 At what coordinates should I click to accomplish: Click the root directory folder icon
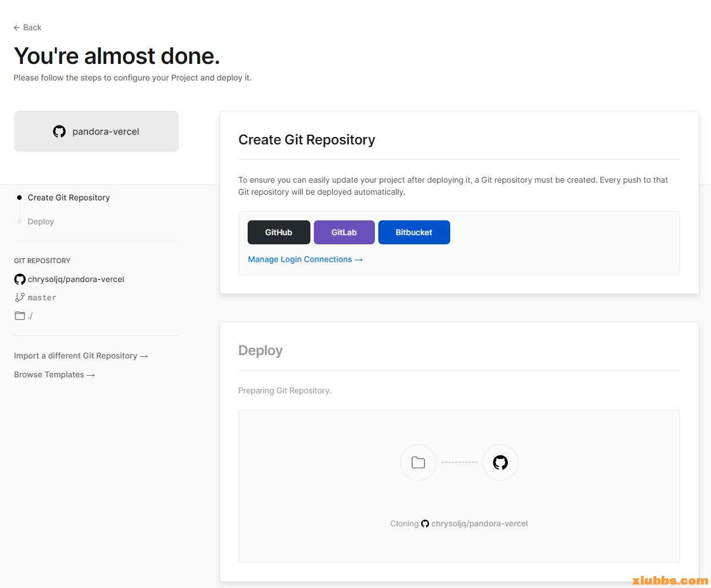(x=20, y=316)
